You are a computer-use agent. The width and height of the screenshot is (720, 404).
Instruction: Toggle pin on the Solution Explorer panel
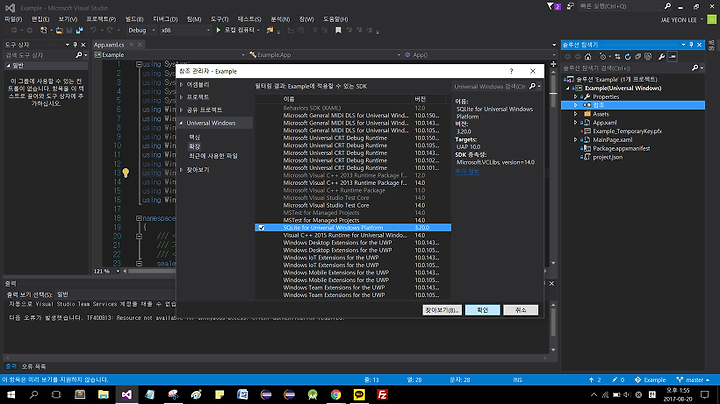pyautogui.click(x=691, y=45)
